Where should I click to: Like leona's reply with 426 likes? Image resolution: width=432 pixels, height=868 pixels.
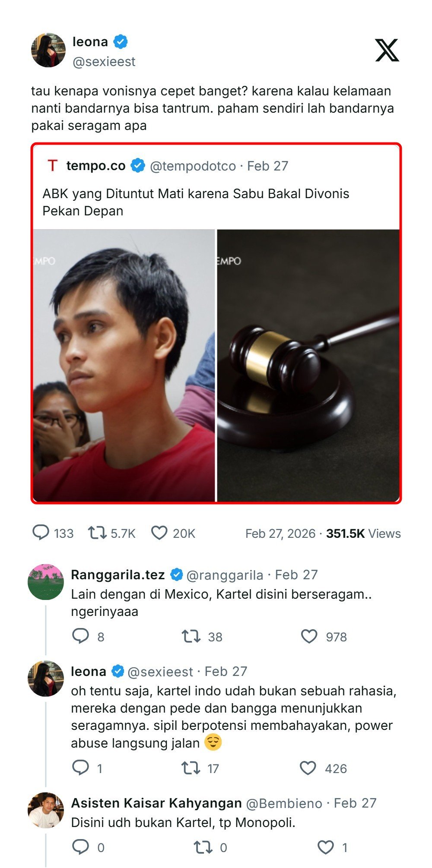coord(308,768)
